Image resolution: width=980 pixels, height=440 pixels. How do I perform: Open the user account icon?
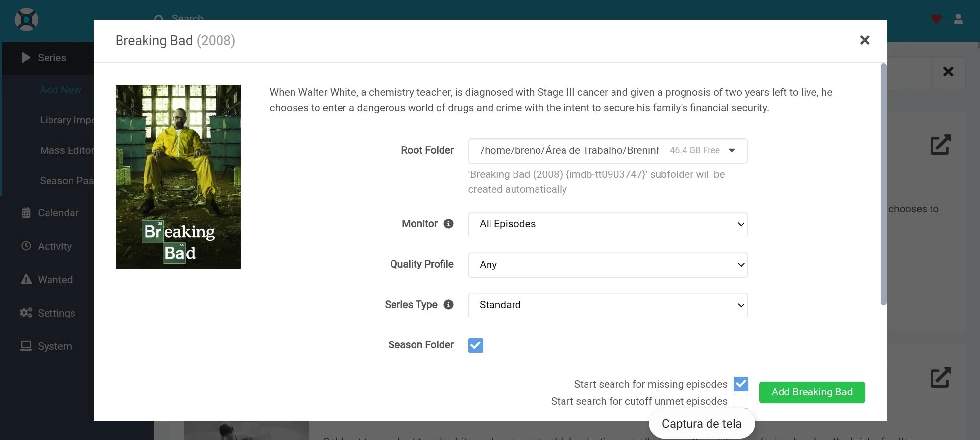coord(958,19)
